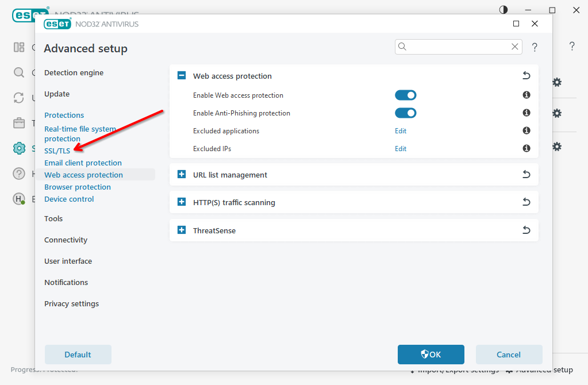Screen dimensions: 588x385
Task: Open Email client protection settings
Action: point(83,163)
